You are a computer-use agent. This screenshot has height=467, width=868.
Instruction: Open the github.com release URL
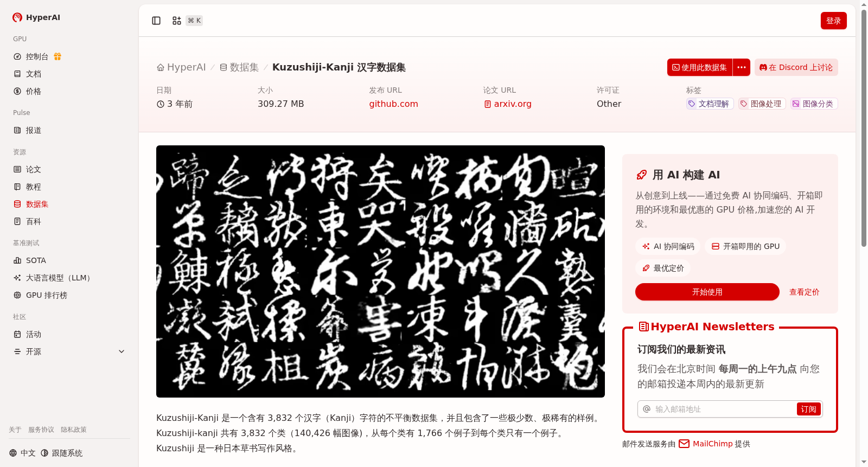pyautogui.click(x=394, y=104)
